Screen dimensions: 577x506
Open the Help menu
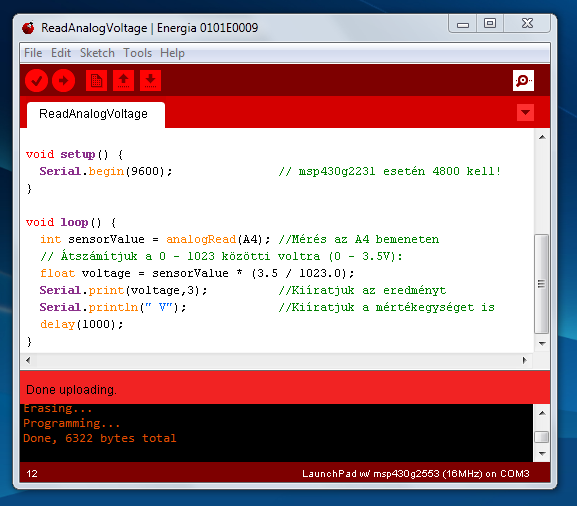172,53
